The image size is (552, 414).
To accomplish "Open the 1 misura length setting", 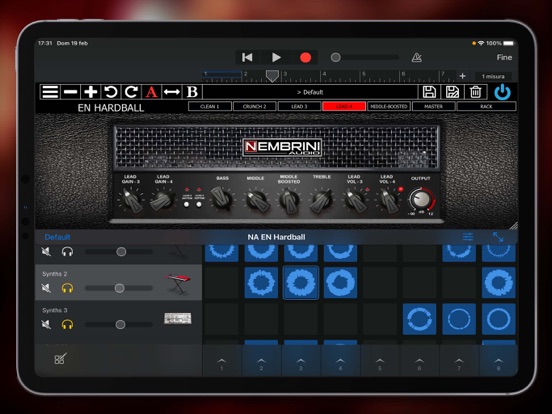I will pos(493,76).
